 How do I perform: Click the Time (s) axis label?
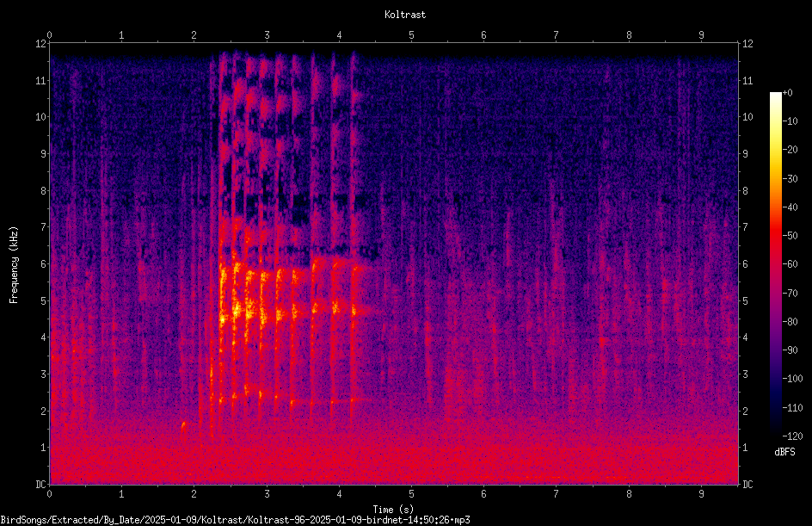point(393,510)
